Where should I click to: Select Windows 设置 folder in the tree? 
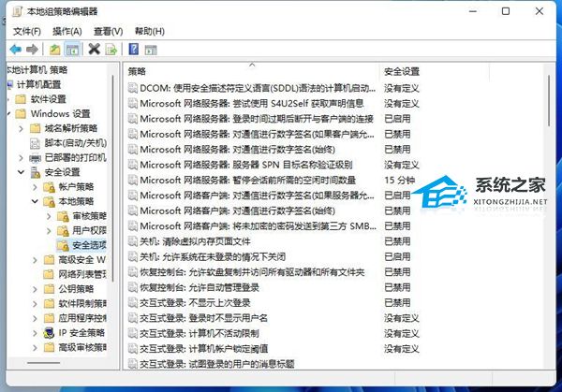60,114
